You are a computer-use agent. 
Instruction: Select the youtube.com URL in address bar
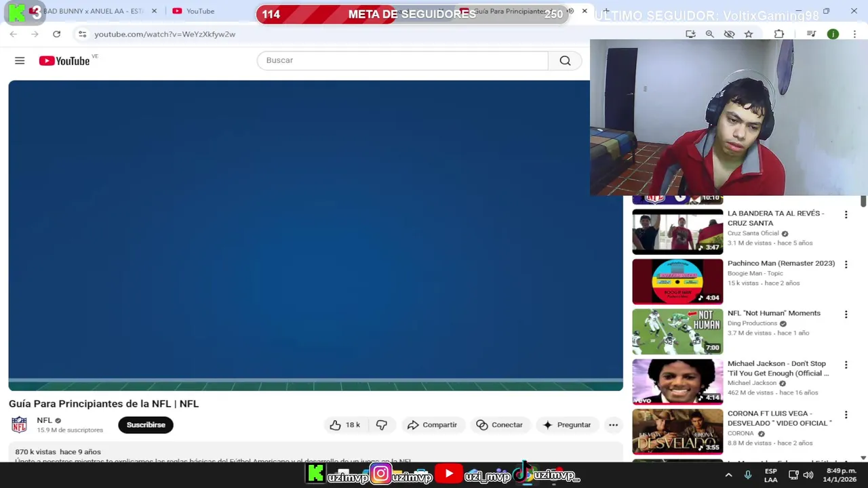165,34
